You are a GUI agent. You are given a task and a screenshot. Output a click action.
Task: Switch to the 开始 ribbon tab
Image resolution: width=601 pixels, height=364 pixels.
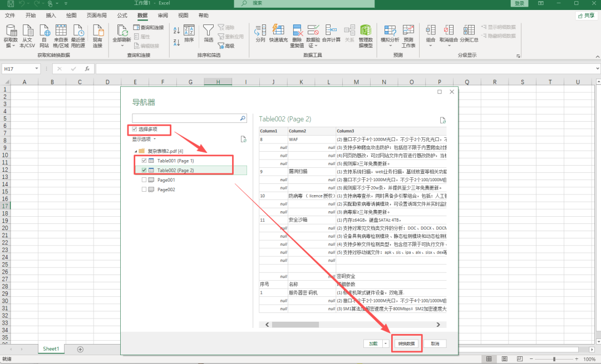30,16
